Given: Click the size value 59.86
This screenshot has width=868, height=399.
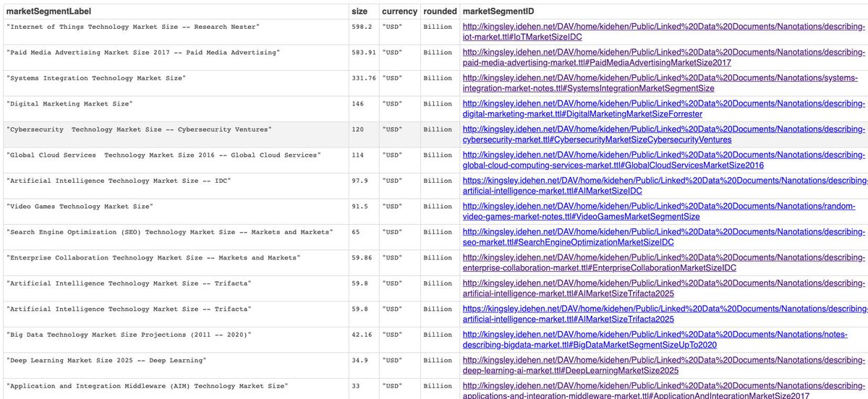Looking at the screenshot, I should 362,258.
